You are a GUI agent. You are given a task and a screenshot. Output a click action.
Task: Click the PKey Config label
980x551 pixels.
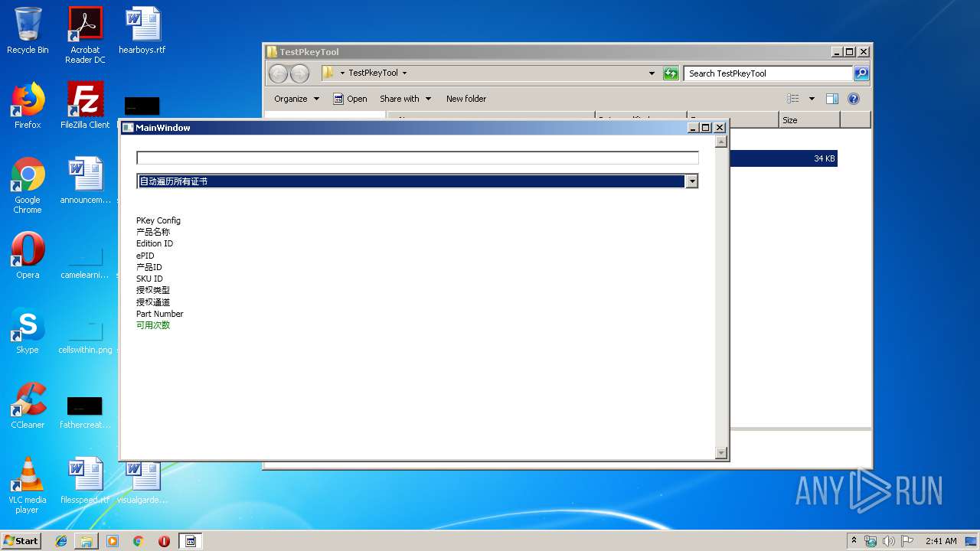point(158,220)
